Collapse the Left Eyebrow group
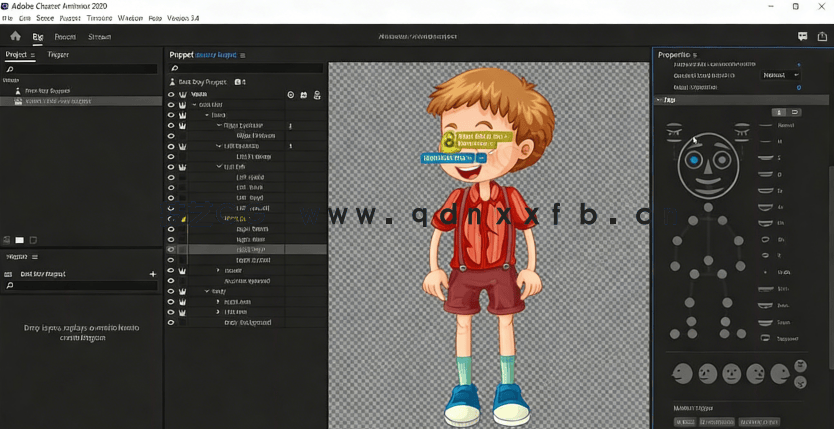The image size is (834, 429). click(x=219, y=146)
